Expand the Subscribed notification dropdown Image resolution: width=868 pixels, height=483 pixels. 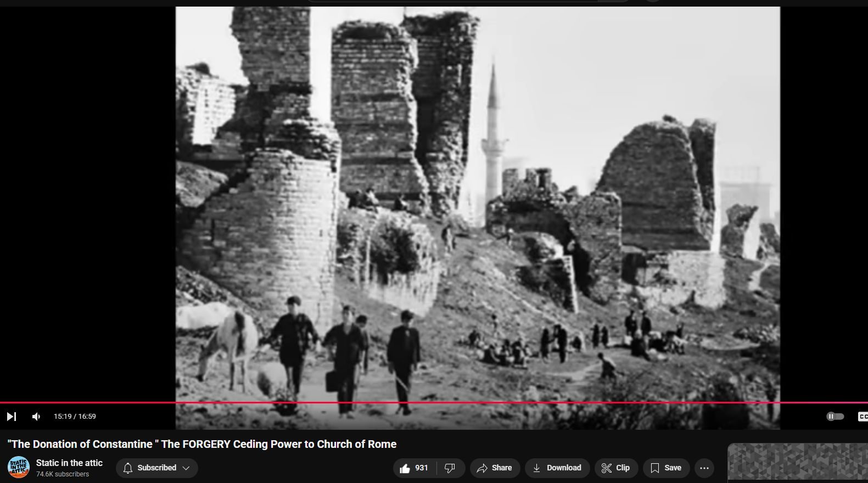(186, 468)
